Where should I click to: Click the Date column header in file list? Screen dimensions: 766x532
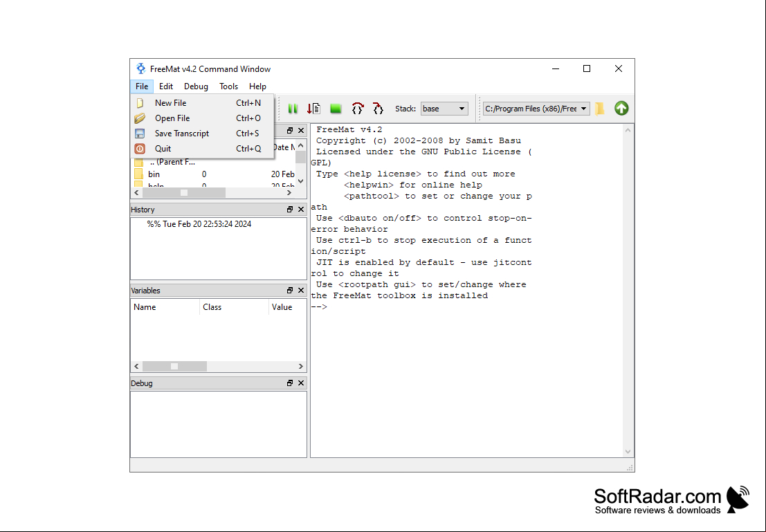tap(284, 147)
